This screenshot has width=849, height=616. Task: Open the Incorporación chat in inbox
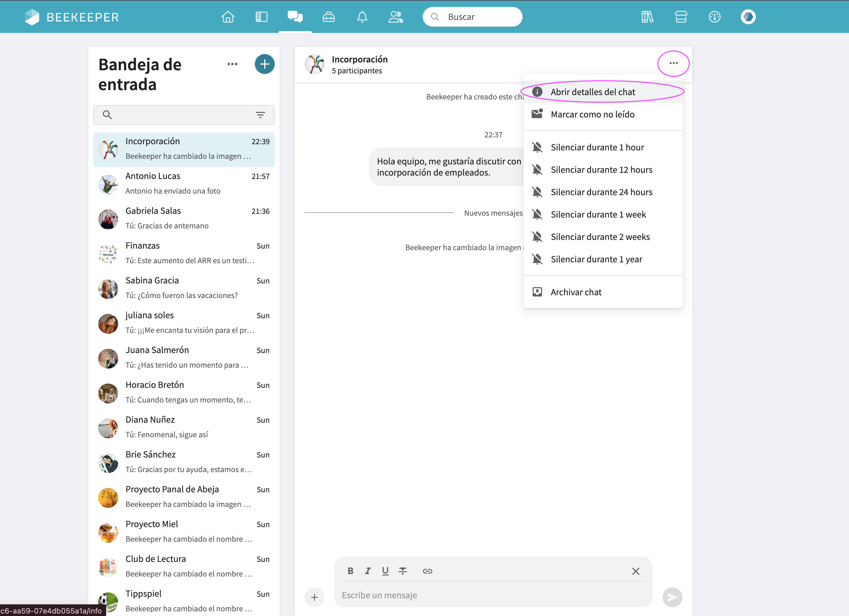pos(183,149)
